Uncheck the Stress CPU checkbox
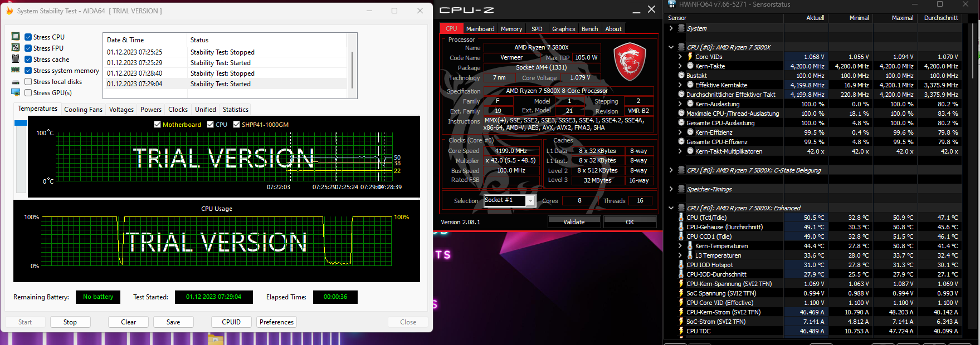The width and height of the screenshot is (980, 345). pos(28,37)
